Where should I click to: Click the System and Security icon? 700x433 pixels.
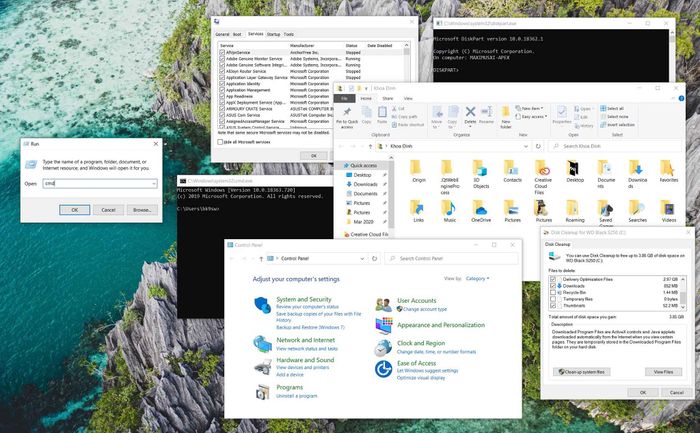[x=261, y=303]
